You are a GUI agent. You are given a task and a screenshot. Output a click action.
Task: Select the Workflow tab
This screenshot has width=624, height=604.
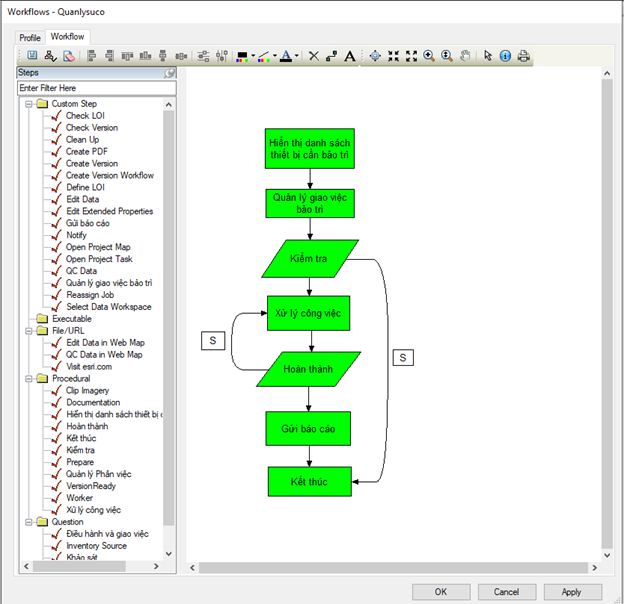(x=68, y=37)
